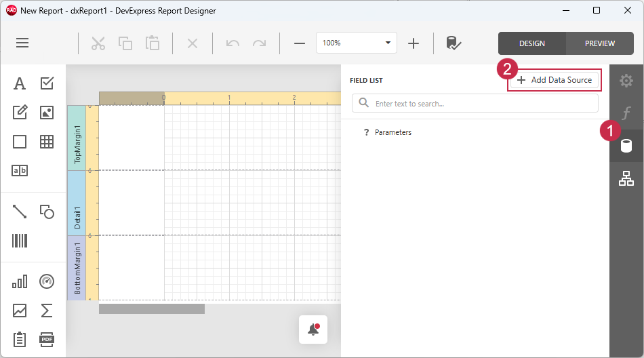Select the Shape control tool
Screen dimensions: 644x358
click(47, 212)
